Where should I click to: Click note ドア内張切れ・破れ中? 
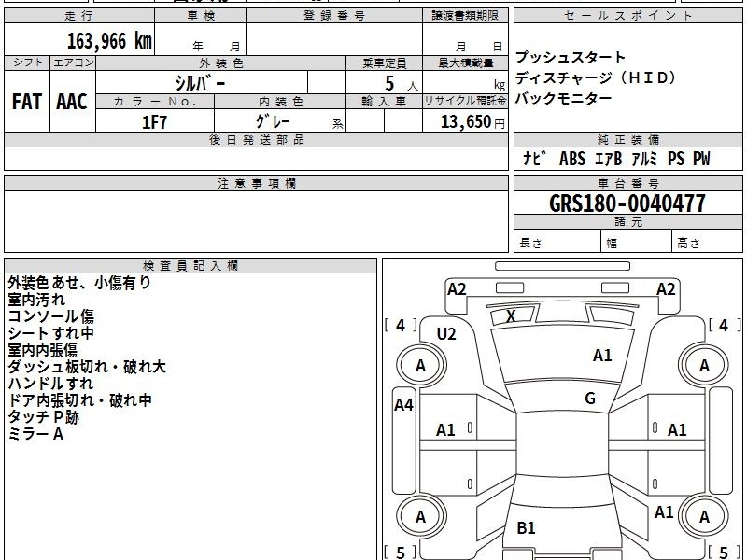pos(79,400)
